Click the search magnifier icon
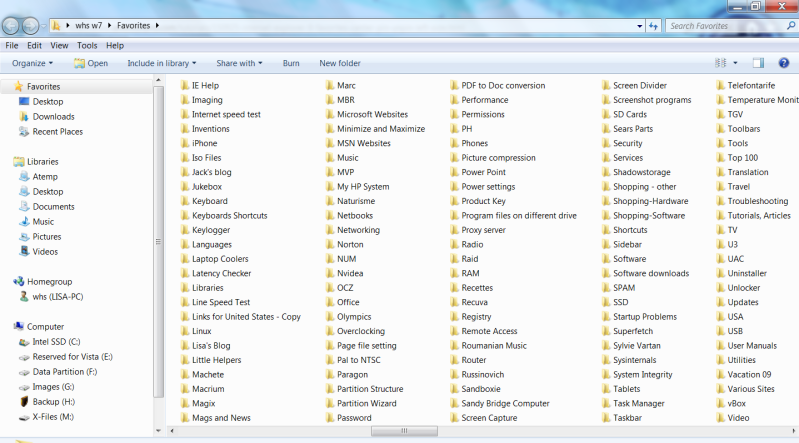Screen dimensions: 799x443 [x=791, y=25]
